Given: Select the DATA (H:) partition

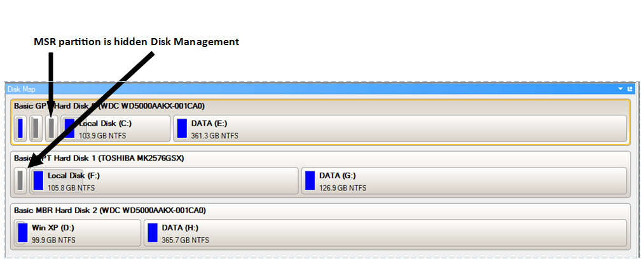Looking at the screenshot, I should pyautogui.click(x=385, y=232).
